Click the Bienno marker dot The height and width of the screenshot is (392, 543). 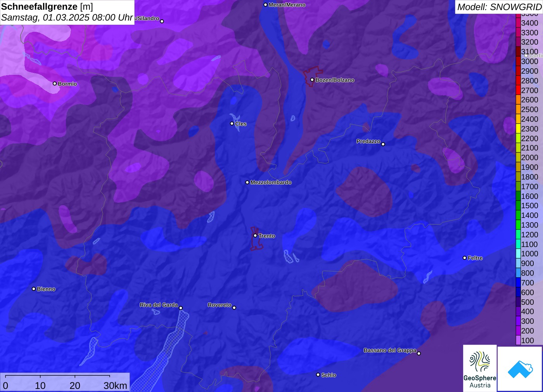[34, 289]
